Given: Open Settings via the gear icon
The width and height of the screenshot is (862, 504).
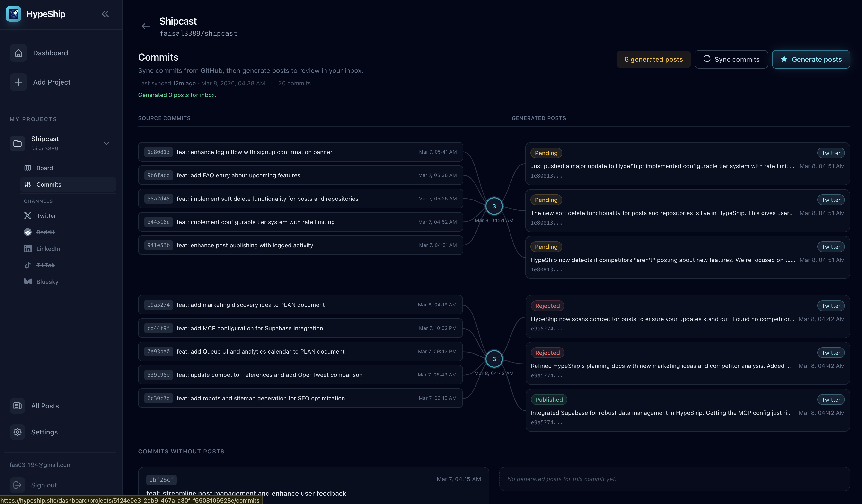Looking at the screenshot, I should point(18,432).
